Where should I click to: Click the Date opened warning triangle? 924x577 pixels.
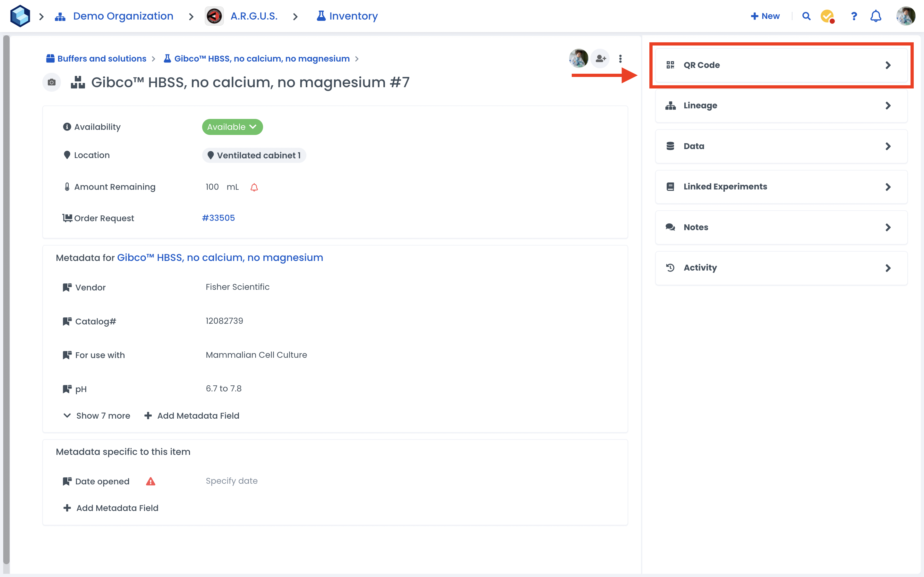(x=150, y=481)
